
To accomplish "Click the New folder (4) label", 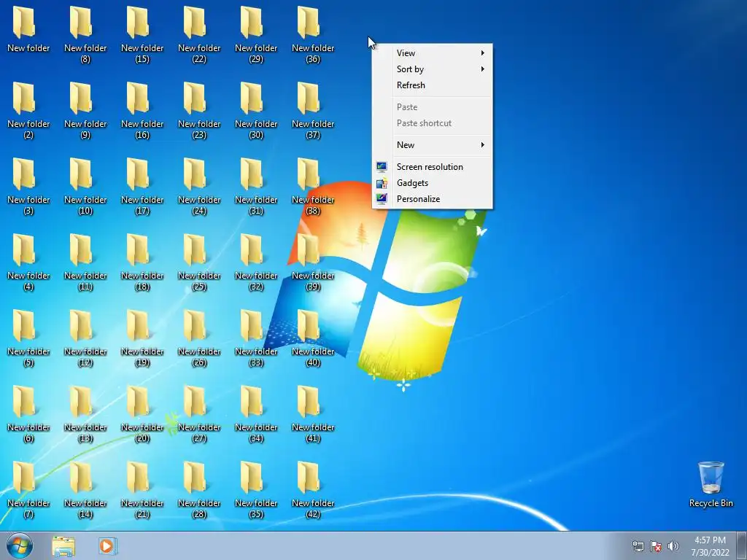I will tap(28, 281).
